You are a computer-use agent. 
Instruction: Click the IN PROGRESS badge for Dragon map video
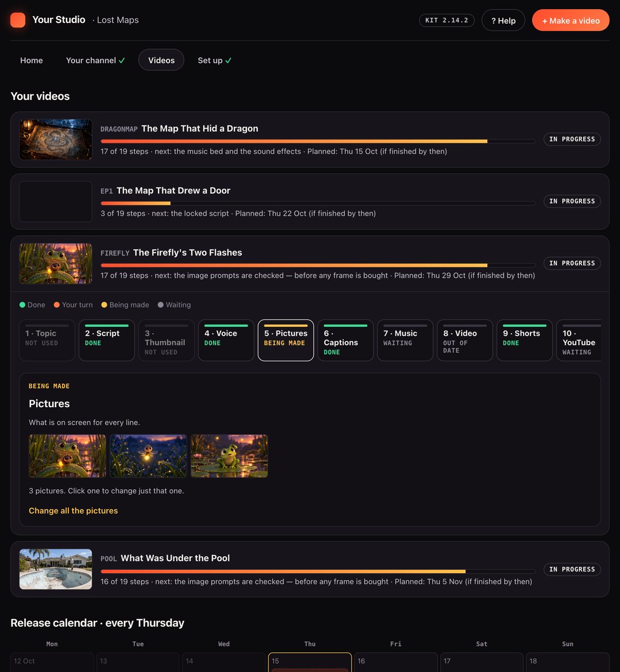[572, 140]
